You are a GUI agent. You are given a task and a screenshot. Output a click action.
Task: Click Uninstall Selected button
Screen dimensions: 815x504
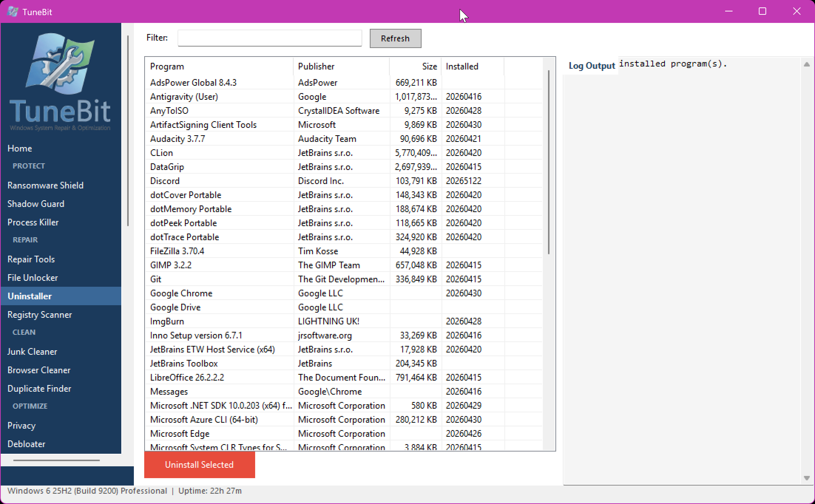tap(200, 464)
